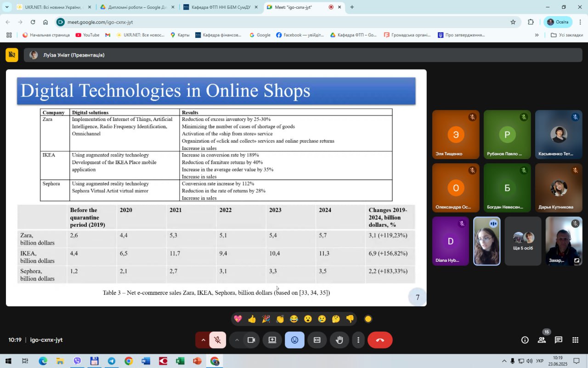Image resolution: width=588 pixels, height=368 pixels.
Task: Click the present screen button
Action: point(272,340)
